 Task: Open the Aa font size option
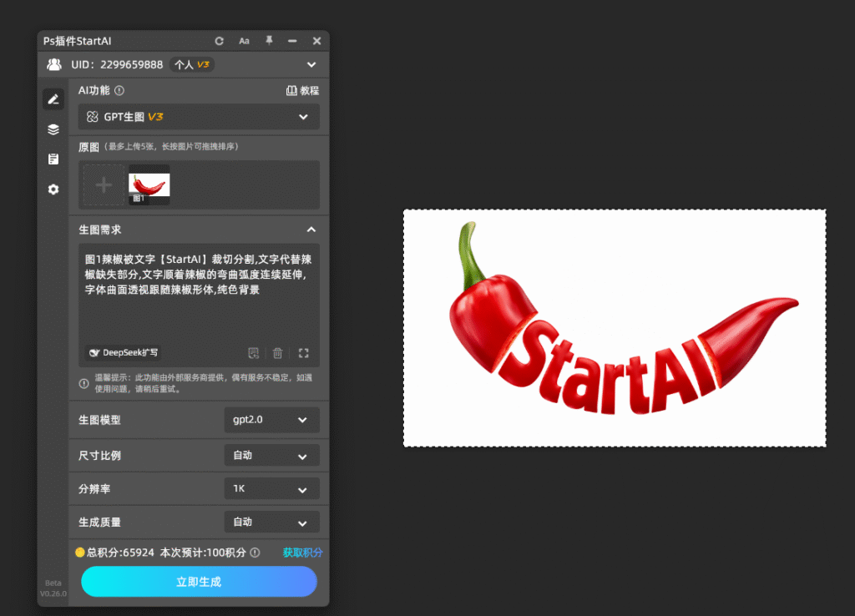point(245,41)
